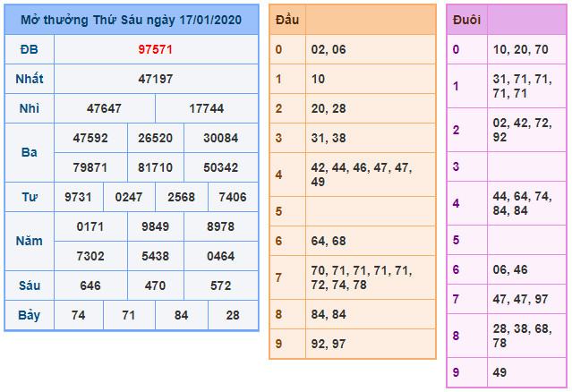Select Năm prize number 5438
The image size is (572, 392).
click(x=156, y=256)
